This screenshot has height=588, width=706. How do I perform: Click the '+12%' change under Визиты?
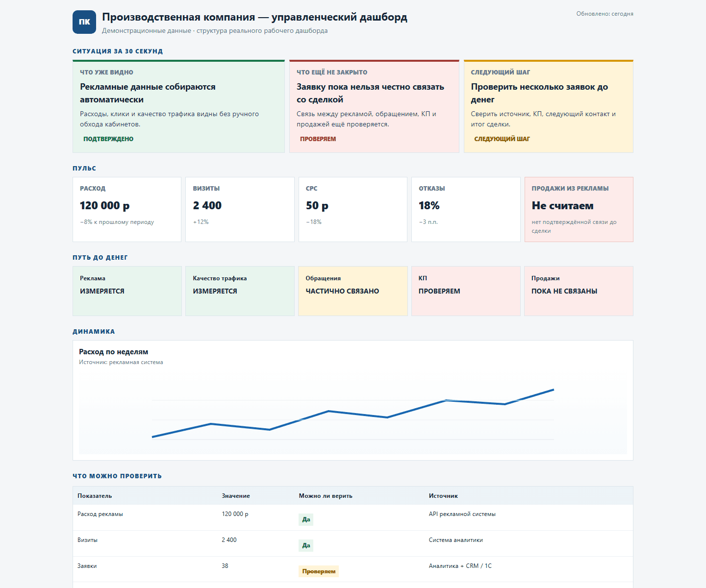[201, 222]
